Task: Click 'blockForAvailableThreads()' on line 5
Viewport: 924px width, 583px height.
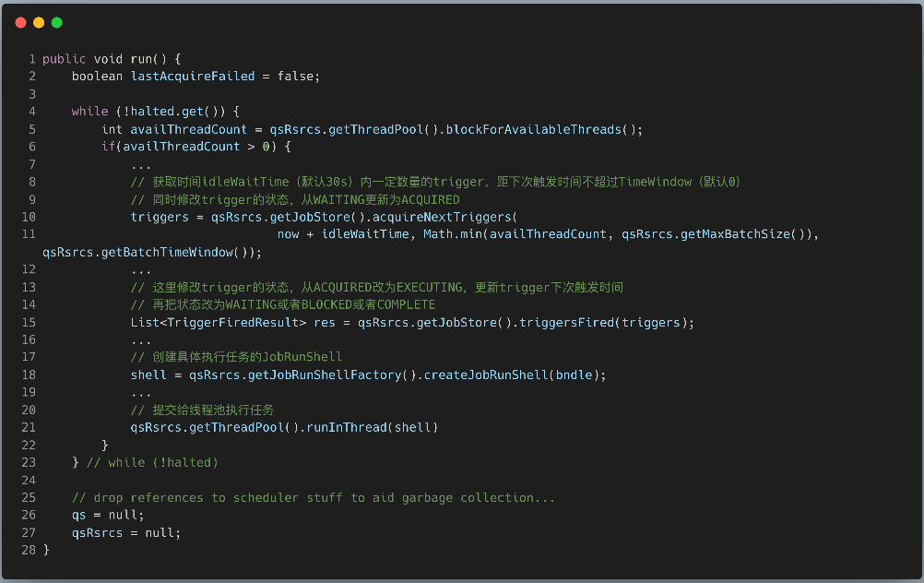Action: tap(539, 129)
